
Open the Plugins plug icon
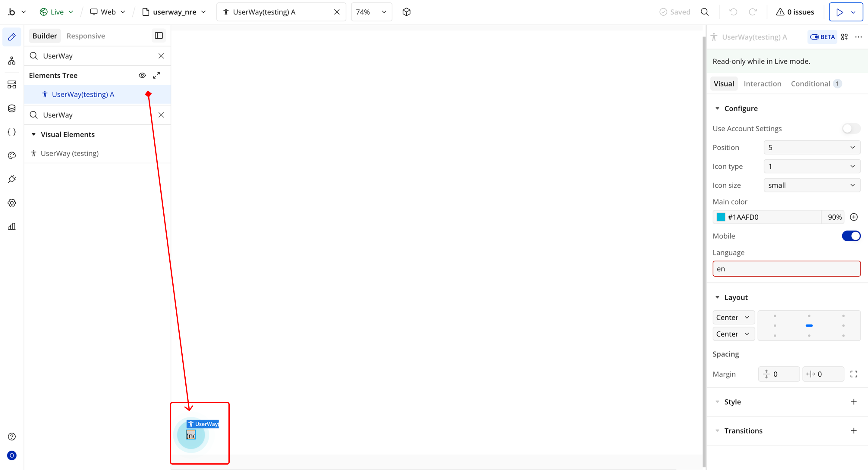click(x=12, y=179)
